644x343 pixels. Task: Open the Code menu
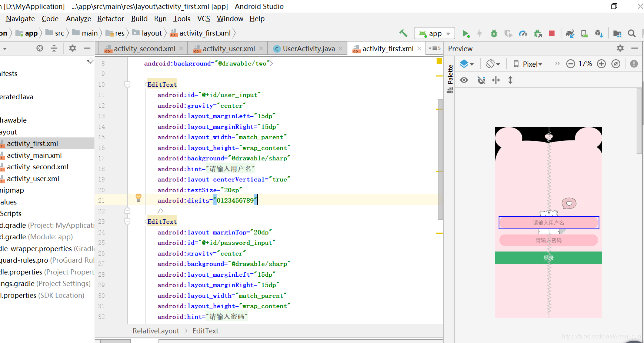coord(50,19)
